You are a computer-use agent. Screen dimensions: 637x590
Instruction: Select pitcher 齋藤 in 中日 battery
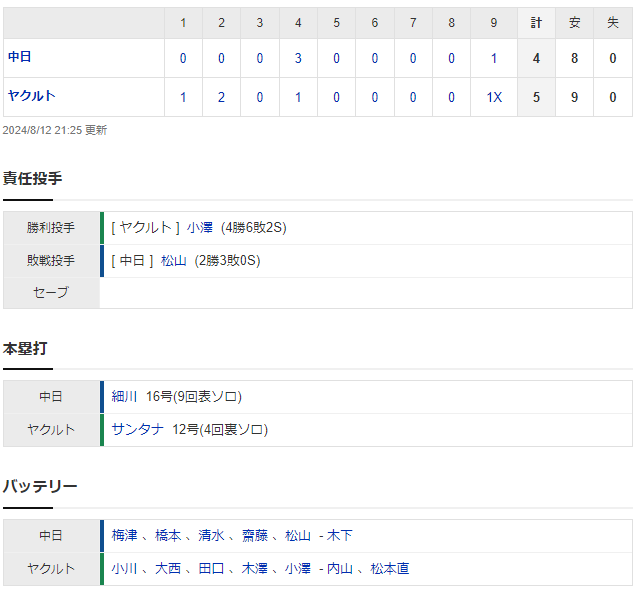tap(255, 536)
